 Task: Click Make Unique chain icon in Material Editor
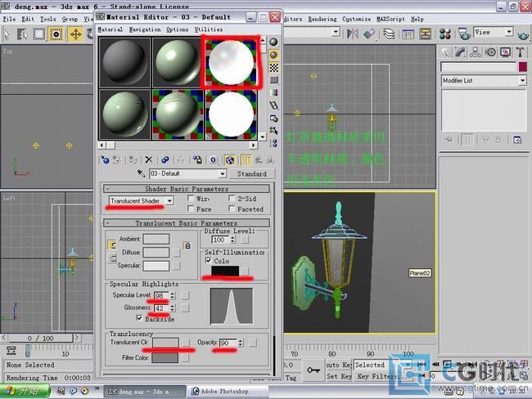tap(165, 159)
